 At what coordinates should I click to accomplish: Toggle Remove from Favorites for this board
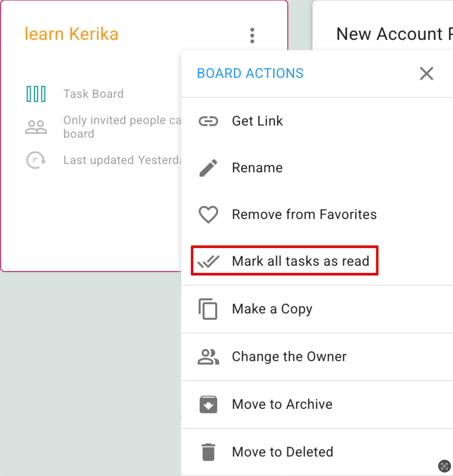[x=304, y=214]
